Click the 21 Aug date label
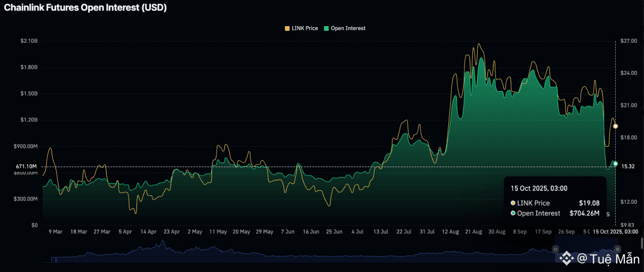This screenshot has height=272, width=644. (473, 232)
